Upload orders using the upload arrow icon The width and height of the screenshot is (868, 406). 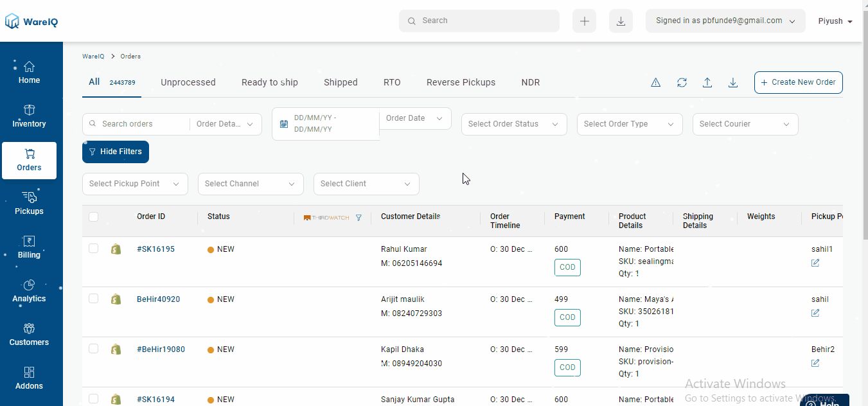[707, 82]
